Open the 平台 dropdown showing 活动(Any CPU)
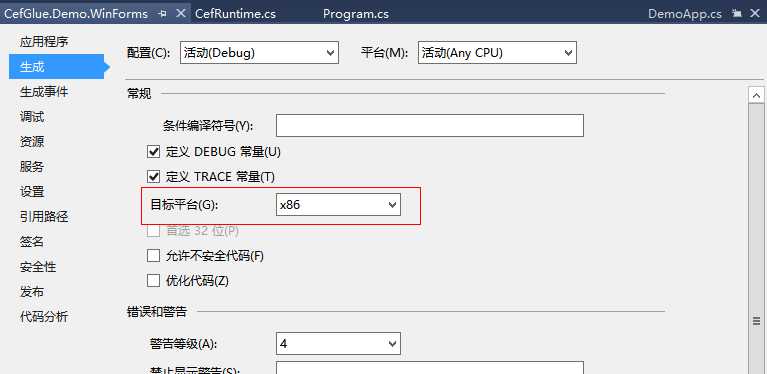The image size is (767, 374). point(497,52)
